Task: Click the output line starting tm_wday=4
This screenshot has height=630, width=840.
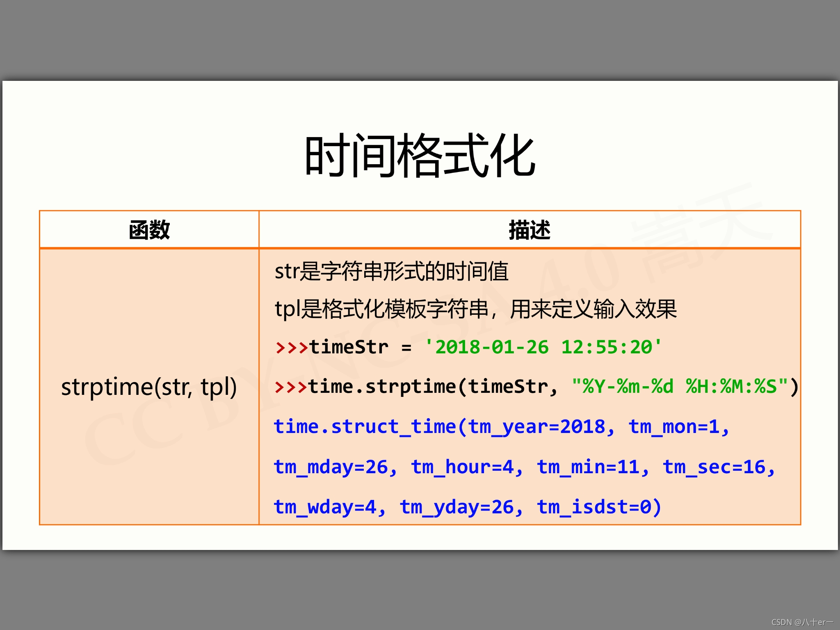Action: 468,507
